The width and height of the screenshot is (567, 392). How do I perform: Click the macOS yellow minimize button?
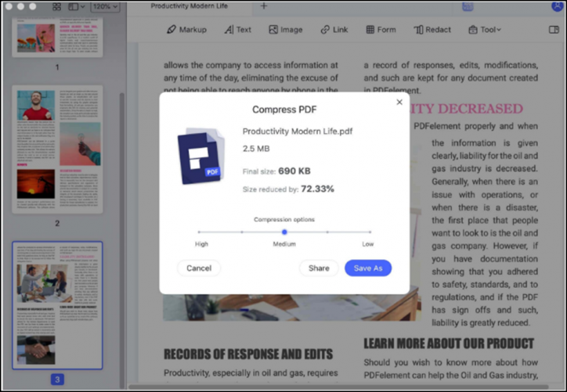20,6
